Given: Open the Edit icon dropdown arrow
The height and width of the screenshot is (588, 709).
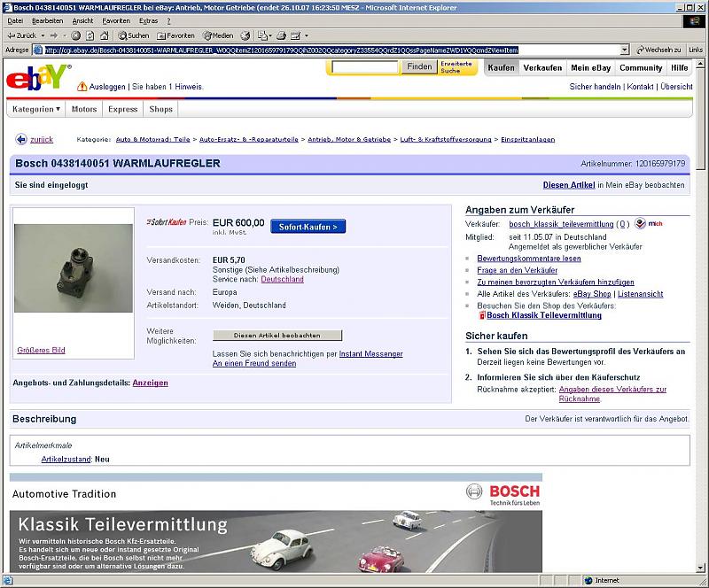Looking at the screenshot, I should [307, 35].
